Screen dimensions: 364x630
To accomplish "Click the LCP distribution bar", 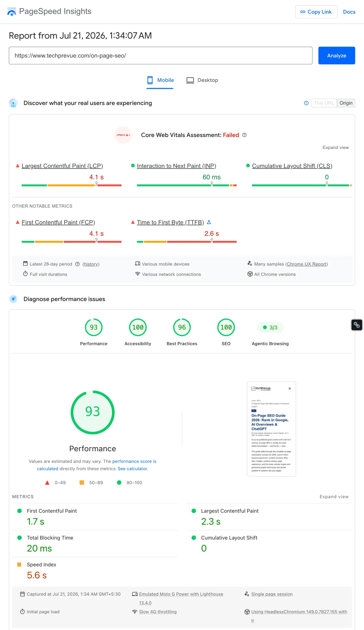I will click(72, 185).
